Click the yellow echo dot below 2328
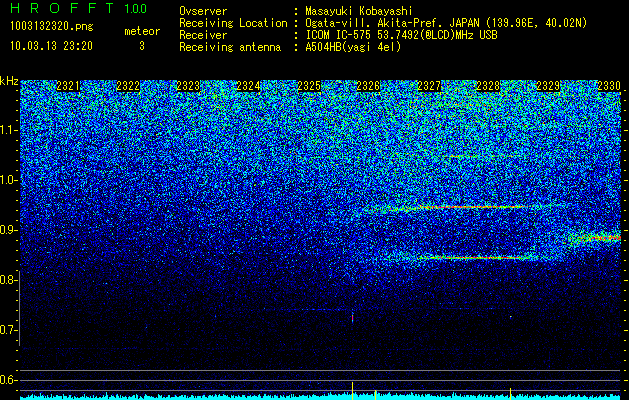Viewport: 629px width, 400px height. click(x=511, y=317)
